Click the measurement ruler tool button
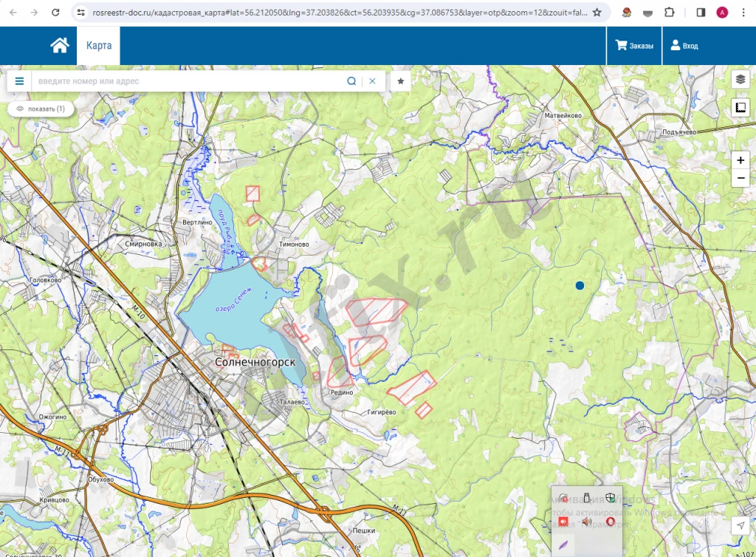The height and width of the screenshot is (557, 756). click(x=740, y=108)
